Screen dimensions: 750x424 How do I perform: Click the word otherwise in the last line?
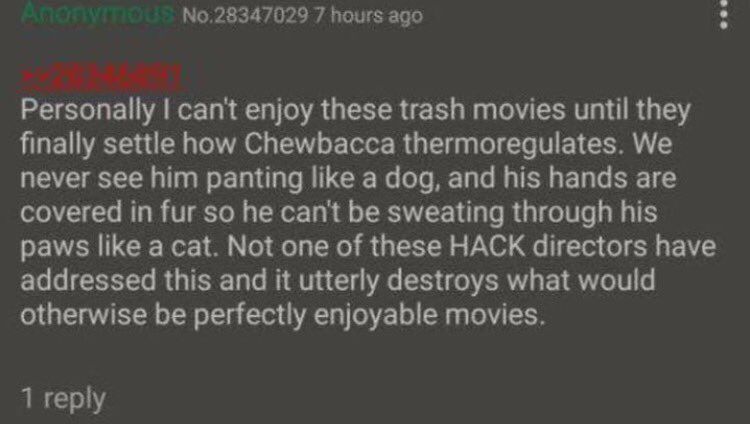(84, 315)
